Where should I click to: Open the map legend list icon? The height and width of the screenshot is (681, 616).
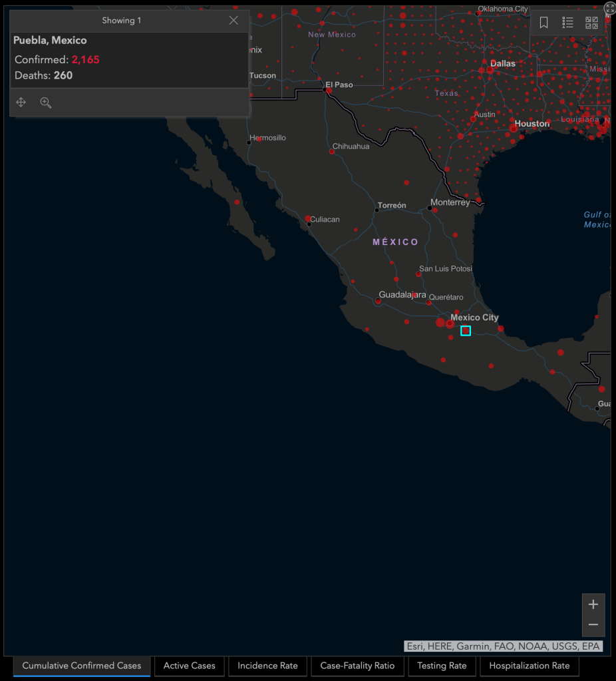[567, 23]
